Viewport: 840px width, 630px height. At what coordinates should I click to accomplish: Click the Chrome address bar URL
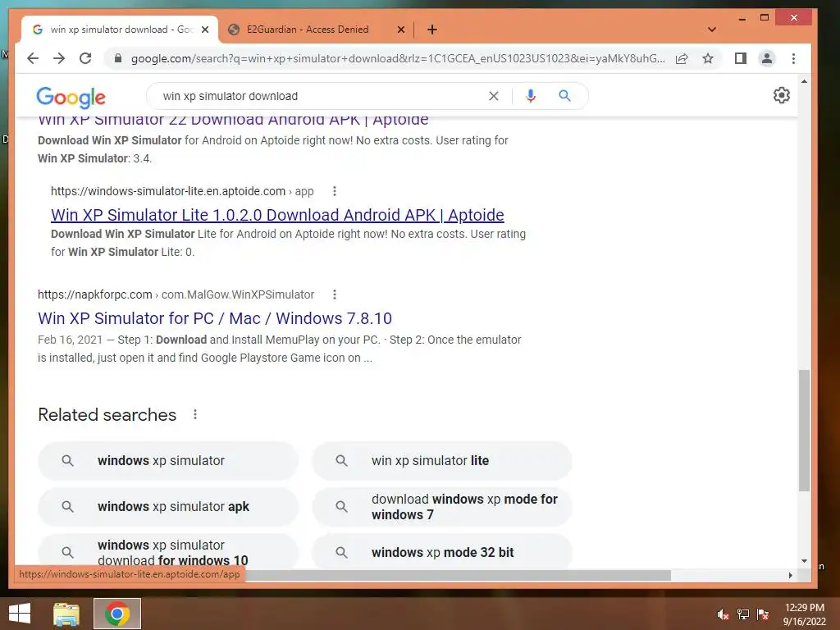[x=398, y=58]
